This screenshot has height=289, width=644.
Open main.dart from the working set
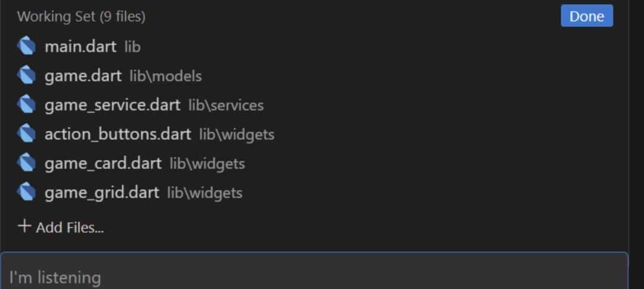point(80,47)
